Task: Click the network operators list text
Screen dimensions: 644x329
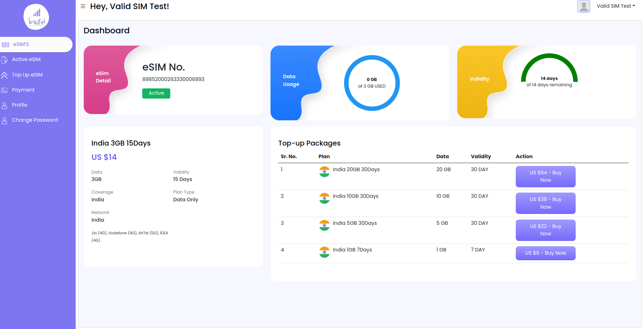Action: pyautogui.click(x=130, y=236)
